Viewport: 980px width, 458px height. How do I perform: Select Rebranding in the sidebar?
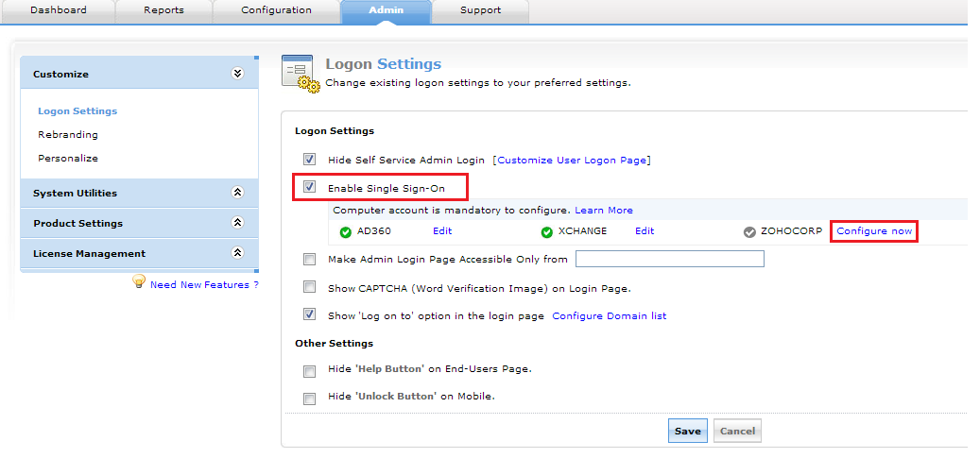67,134
